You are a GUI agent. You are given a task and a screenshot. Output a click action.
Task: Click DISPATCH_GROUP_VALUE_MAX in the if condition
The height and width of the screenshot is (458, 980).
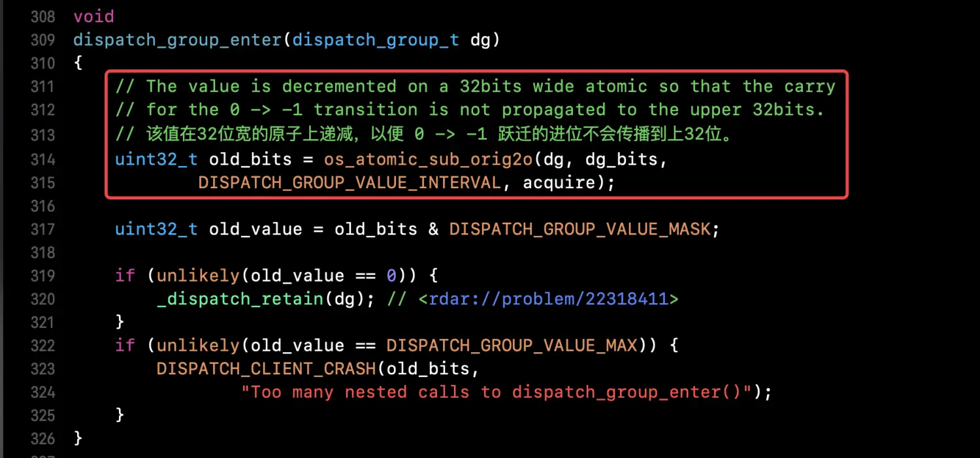512,345
